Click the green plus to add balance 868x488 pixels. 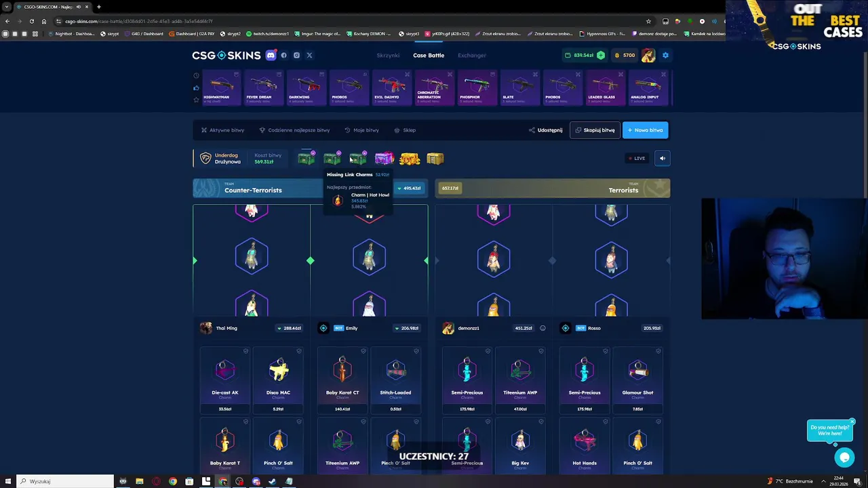pos(601,56)
